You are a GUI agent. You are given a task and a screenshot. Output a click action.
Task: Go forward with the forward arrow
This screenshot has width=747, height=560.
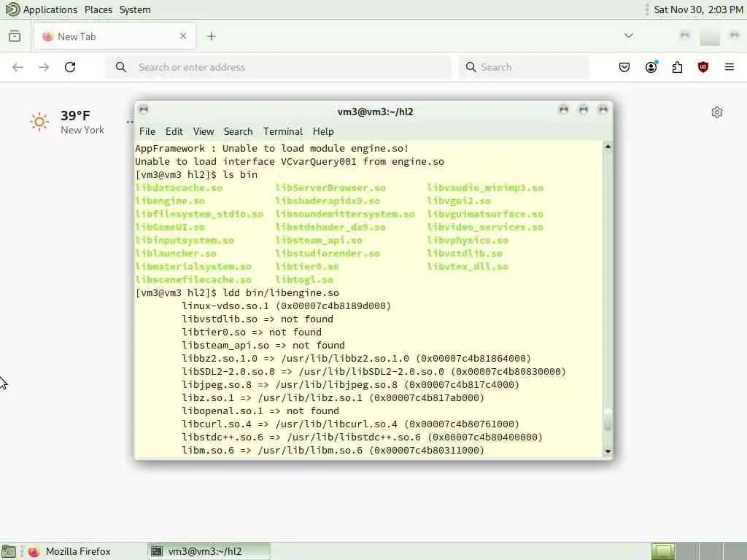[x=44, y=67]
